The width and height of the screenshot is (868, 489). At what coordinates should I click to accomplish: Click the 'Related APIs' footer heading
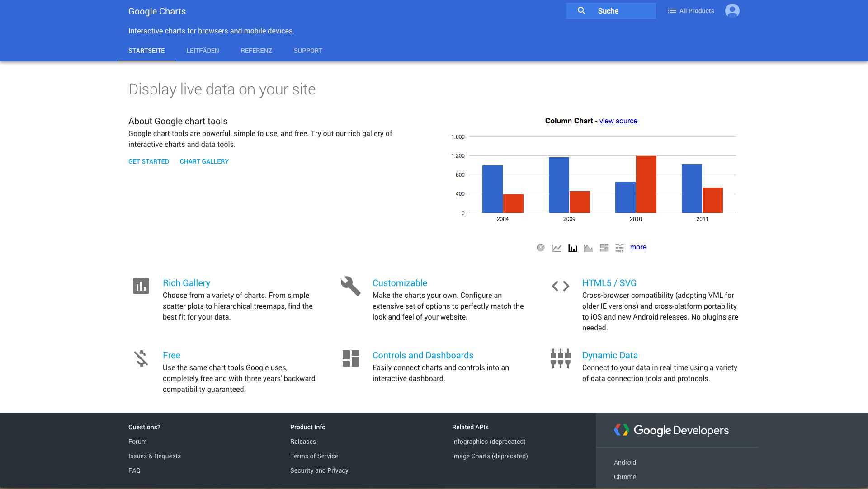470,427
